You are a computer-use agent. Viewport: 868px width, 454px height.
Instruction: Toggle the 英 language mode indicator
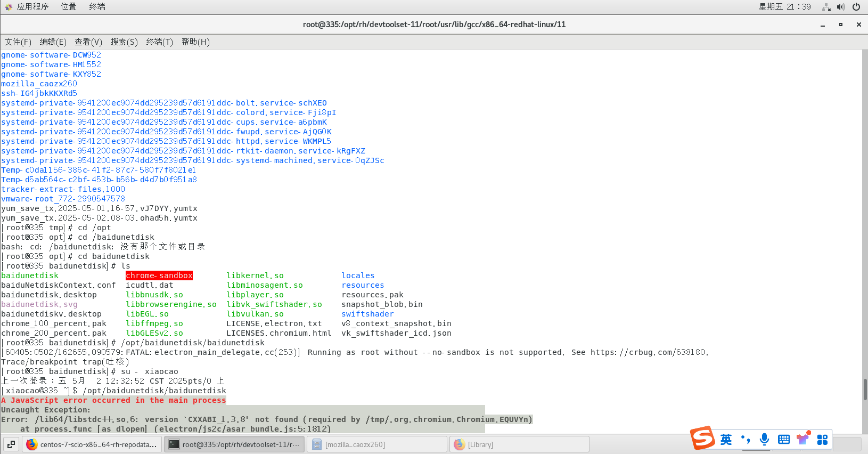(x=726, y=440)
